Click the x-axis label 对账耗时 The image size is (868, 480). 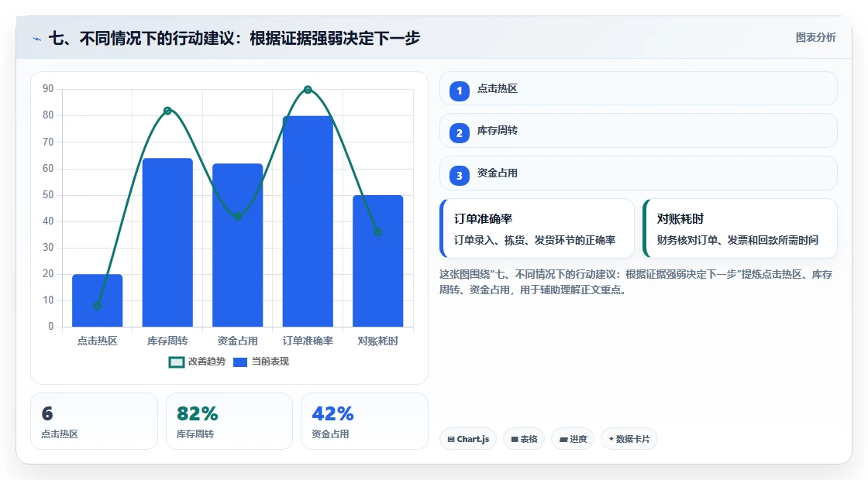(x=378, y=341)
